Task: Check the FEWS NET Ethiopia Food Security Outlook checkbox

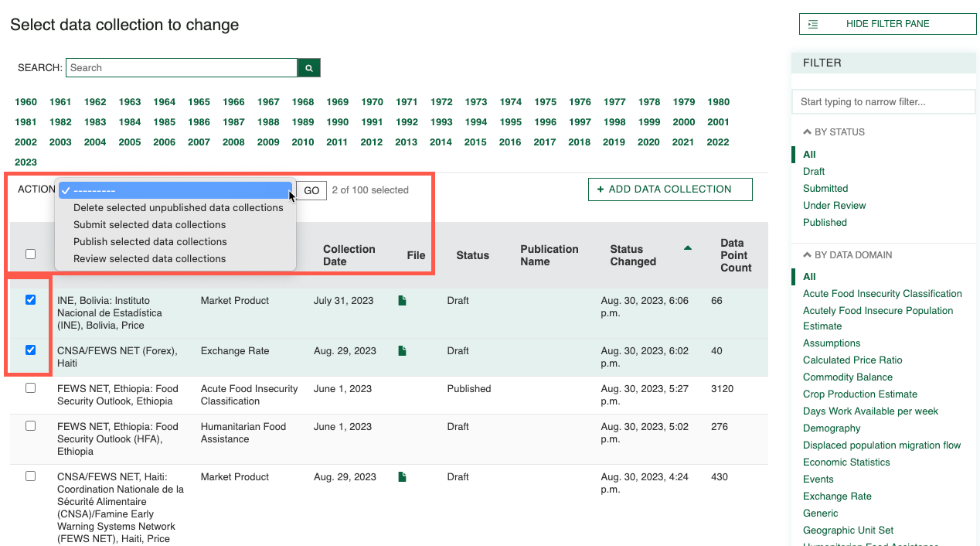Action: 29,387
